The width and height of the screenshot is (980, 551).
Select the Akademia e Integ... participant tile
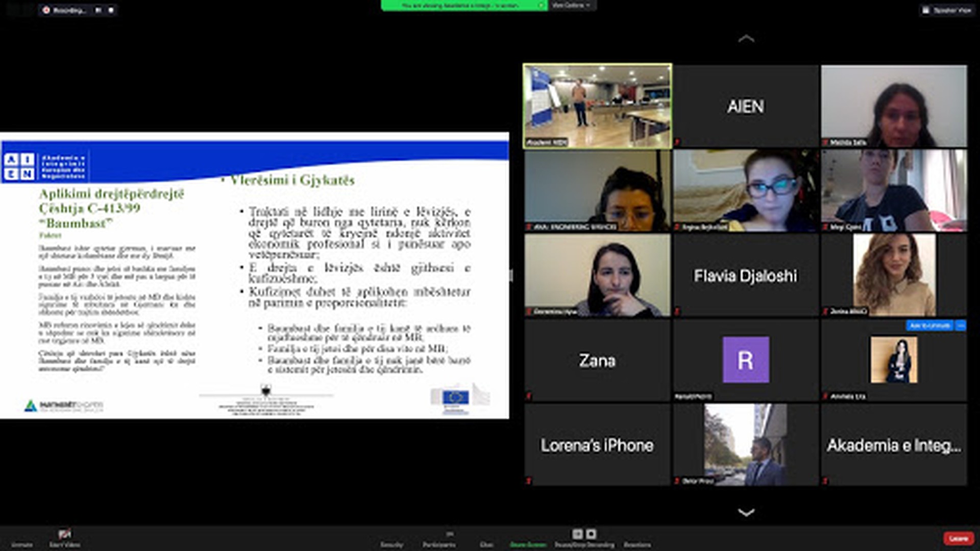[894, 445]
